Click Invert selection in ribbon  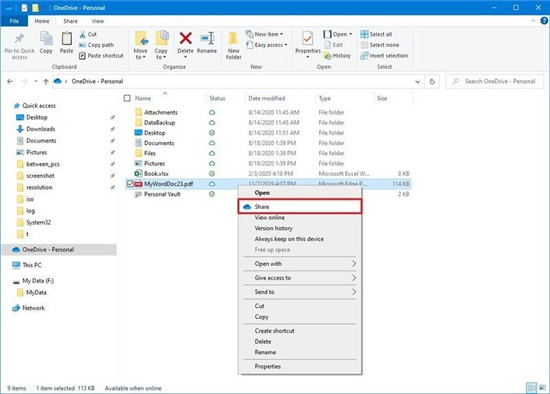coord(384,55)
